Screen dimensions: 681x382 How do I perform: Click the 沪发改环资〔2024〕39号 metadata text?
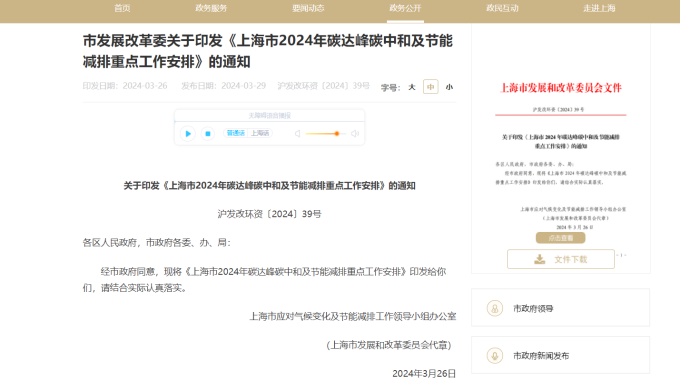coord(324,86)
